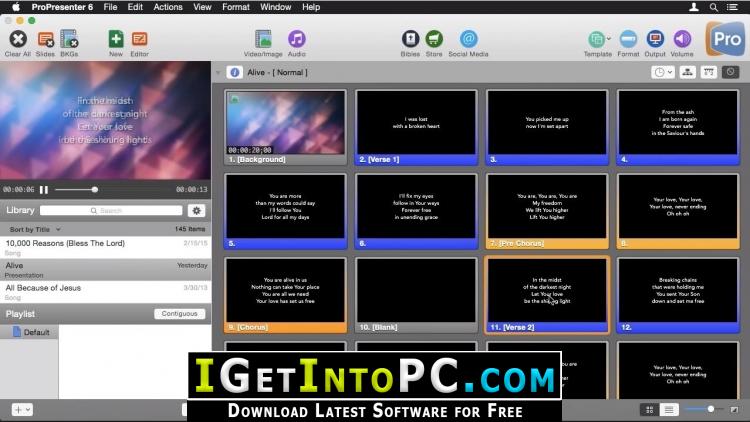Open Notification Center in menu bar
This screenshot has width=750, height=422.
point(732,7)
